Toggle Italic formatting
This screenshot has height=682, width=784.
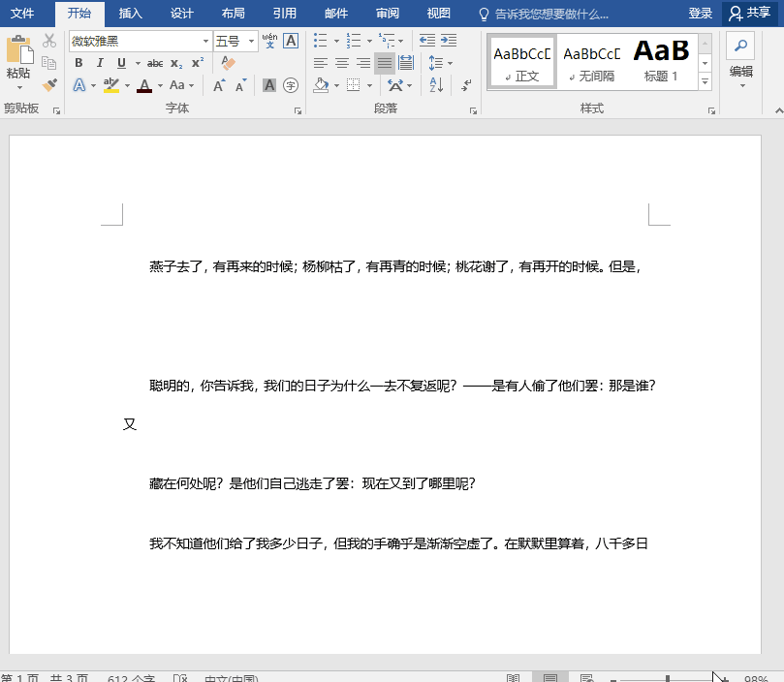pyautogui.click(x=100, y=63)
